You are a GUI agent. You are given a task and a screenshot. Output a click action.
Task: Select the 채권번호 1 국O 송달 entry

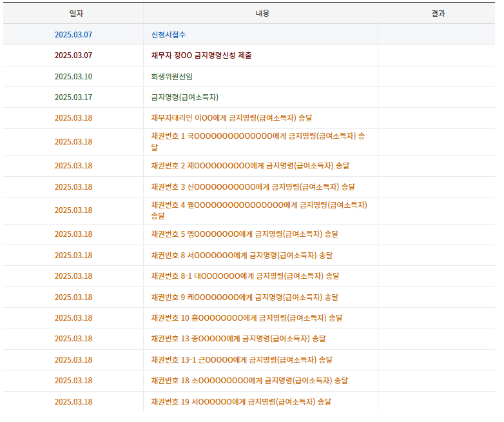click(x=258, y=141)
